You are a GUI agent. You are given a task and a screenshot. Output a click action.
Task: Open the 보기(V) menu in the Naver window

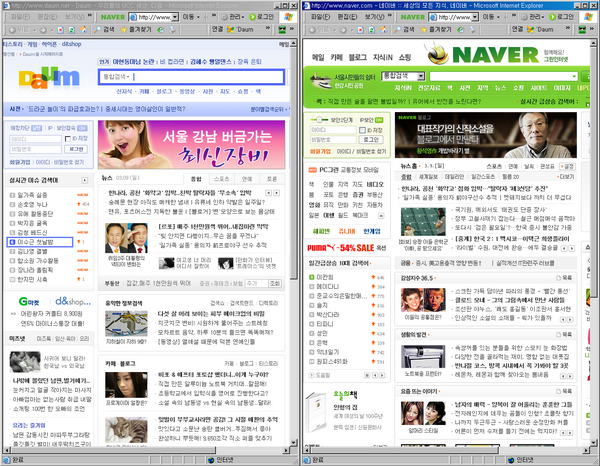(375, 17)
